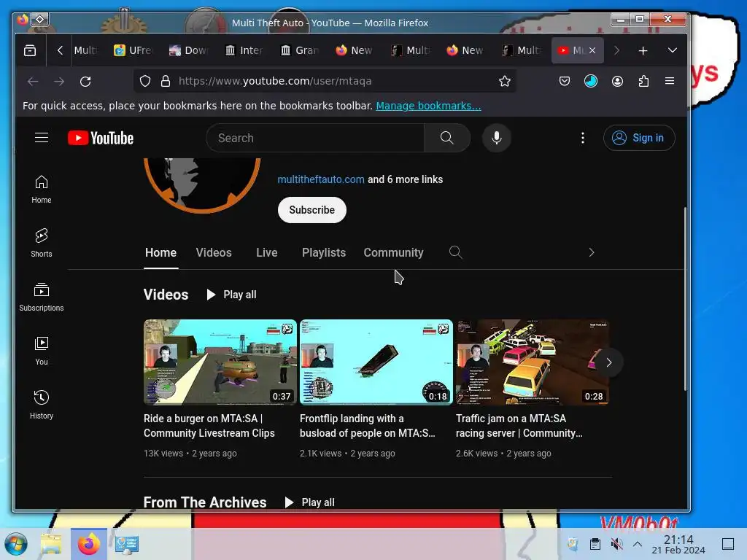Go back in browser history
Screen dimensions: 747x560
33,82
